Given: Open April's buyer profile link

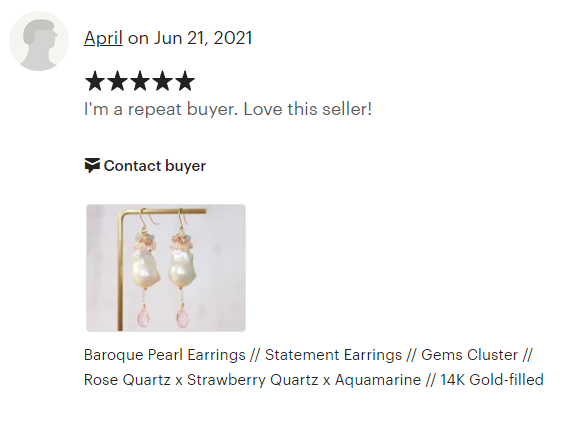Looking at the screenshot, I should tap(103, 38).
